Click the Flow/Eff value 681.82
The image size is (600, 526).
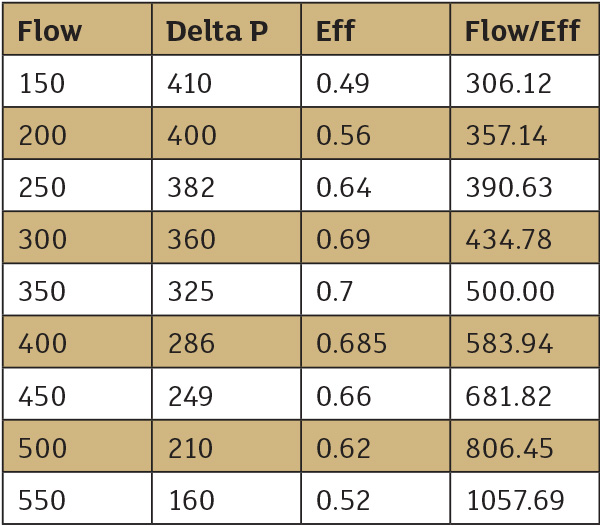tap(508, 396)
